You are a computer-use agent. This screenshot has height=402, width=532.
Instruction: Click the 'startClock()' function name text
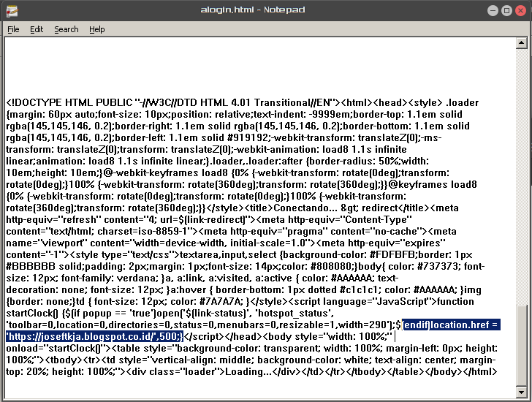[x=32, y=313]
